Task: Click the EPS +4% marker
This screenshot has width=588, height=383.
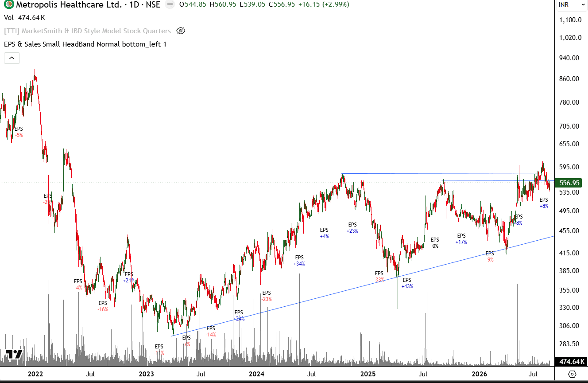Action: [x=325, y=233]
